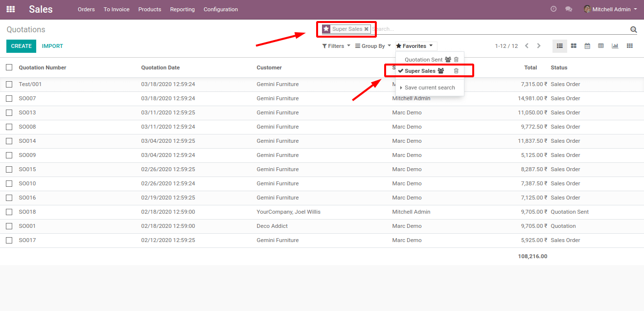Switch to activity view

[630, 46]
